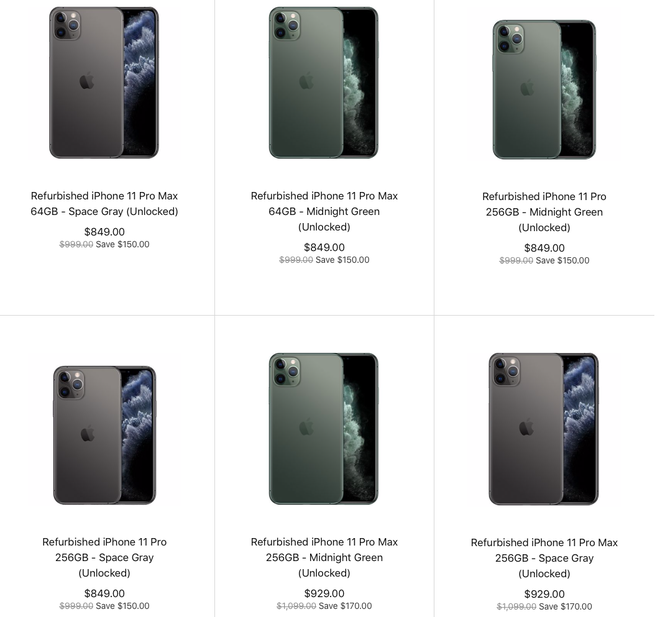Select the $929.00 price of Pro Max 256GB Space Gray
Screen dimensions: 660x617
coord(544,594)
